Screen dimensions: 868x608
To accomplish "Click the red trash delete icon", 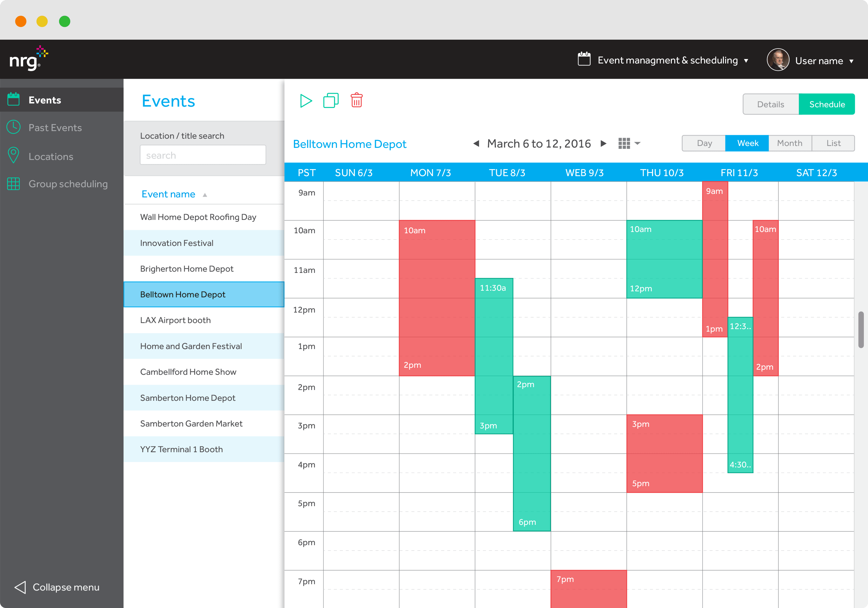I will pyautogui.click(x=357, y=100).
